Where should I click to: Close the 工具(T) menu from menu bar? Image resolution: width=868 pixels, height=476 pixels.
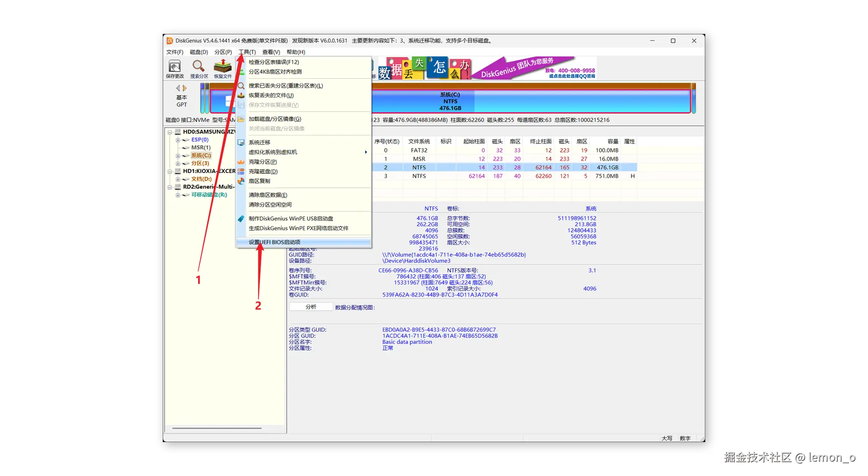pyautogui.click(x=247, y=52)
